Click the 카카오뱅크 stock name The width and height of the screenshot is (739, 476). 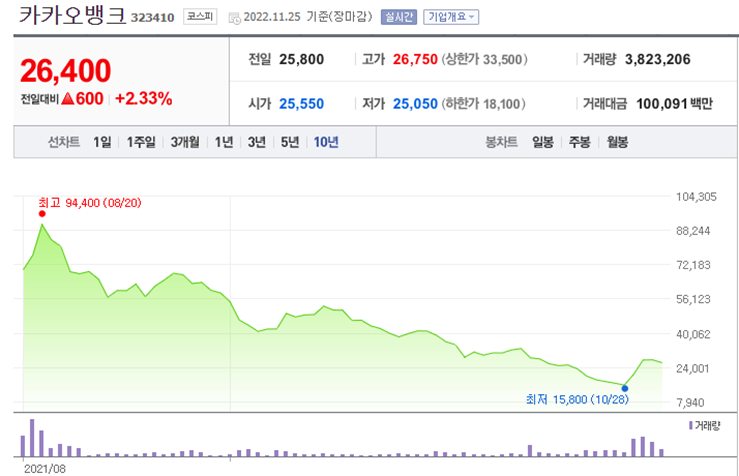point(73,15)
